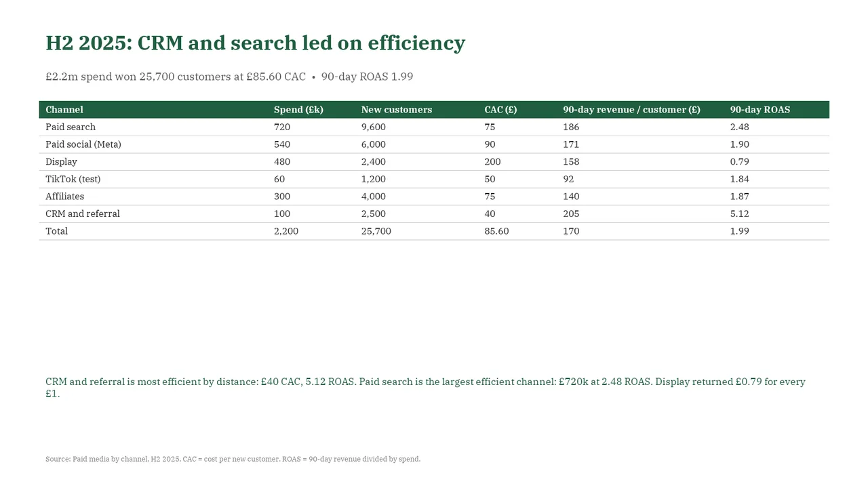Image resolution: width=868 pixels, height=488 pixels.
Task: Click Paid social new customers 6,000
Action: 374,144
